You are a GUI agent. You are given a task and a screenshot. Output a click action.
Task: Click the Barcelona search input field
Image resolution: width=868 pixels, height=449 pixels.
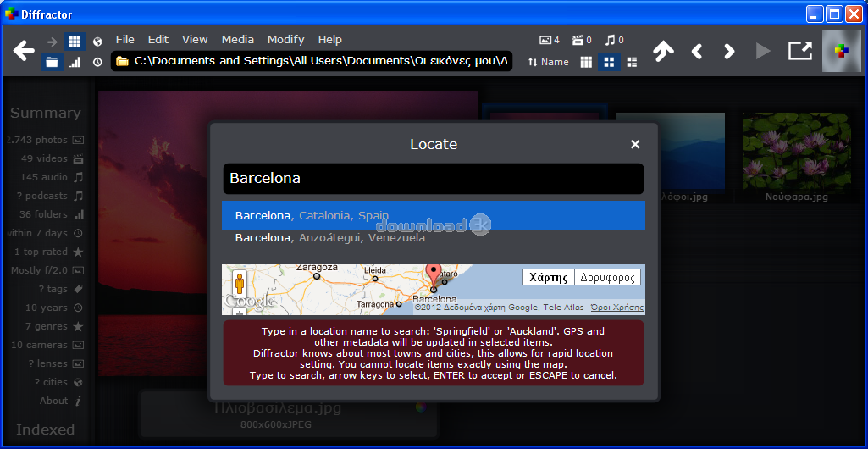coord(434,178)
